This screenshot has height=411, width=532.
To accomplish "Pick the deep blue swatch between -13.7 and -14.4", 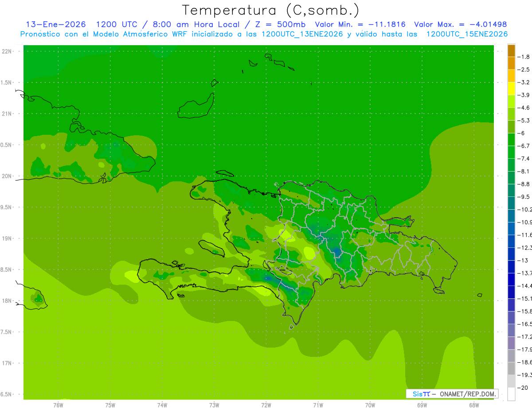I will [511, 279].
